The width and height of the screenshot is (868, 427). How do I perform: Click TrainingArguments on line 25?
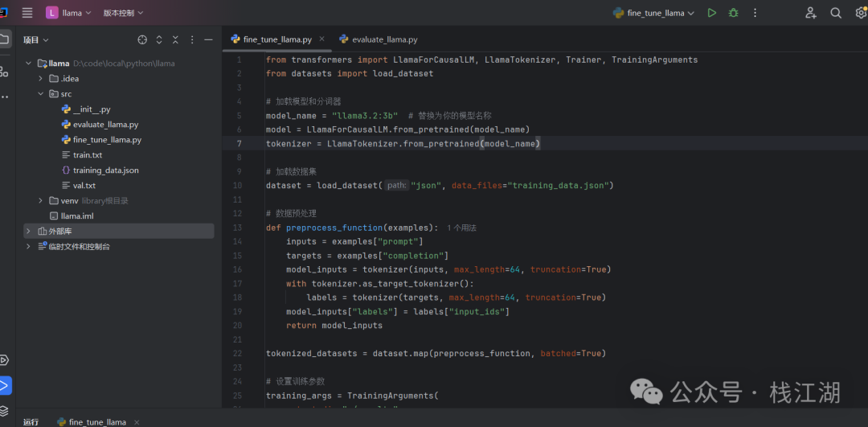390,396
